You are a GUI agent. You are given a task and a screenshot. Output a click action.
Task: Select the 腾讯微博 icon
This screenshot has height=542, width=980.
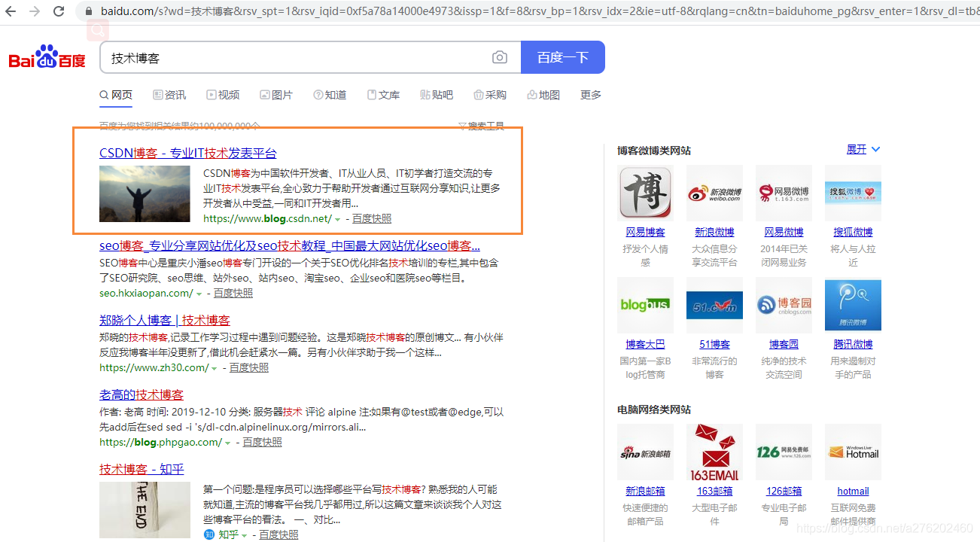[853, 305]
